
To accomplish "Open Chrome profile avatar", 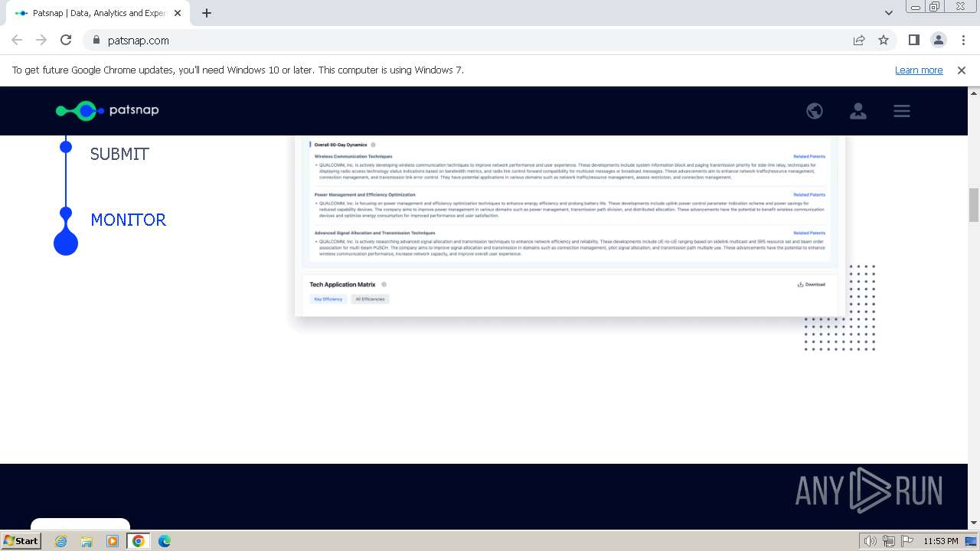I will (x=938, y=40).
